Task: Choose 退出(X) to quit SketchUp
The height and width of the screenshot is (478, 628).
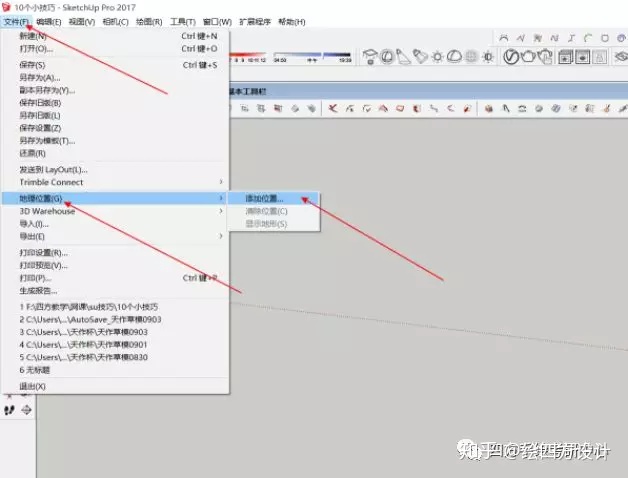Action: point(115,386)
